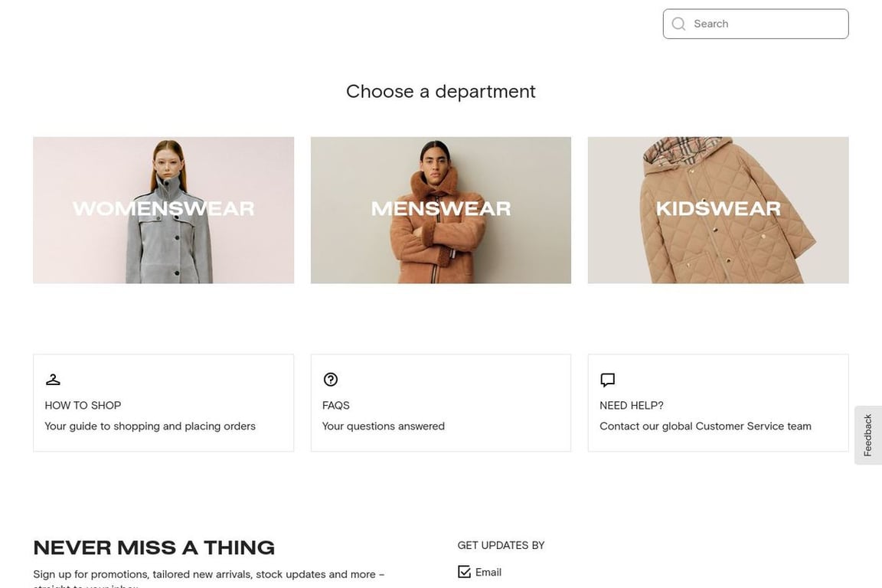The height and width of the screenshot is (588, 882).
Task: Click the NEED HELP? card
Action: 717,402
